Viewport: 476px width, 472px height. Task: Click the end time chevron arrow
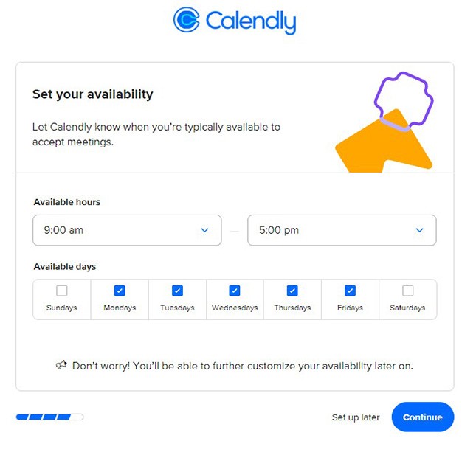[x=419, y=230]
